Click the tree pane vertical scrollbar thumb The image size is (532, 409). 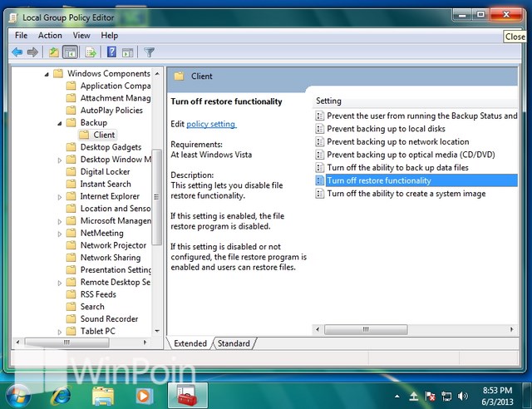pos(156,197)
